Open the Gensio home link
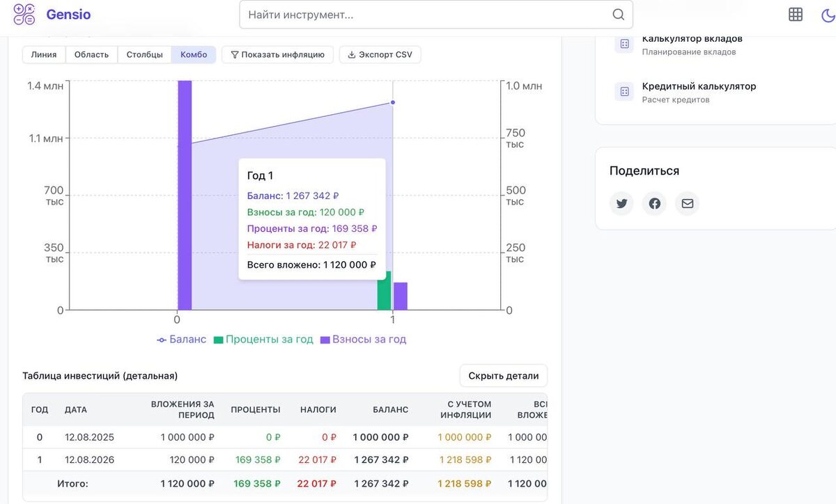Screen dimensions: 836x504 pos(68,15)
